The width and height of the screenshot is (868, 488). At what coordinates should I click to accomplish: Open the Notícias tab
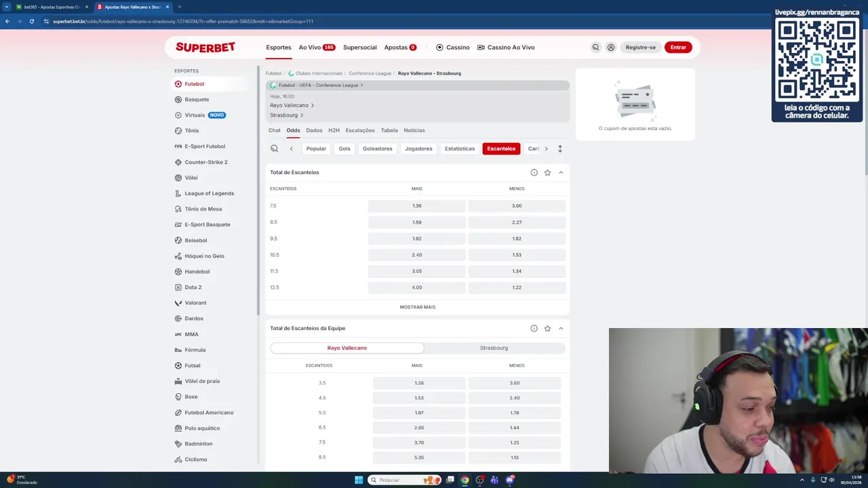tap(414, 130)
